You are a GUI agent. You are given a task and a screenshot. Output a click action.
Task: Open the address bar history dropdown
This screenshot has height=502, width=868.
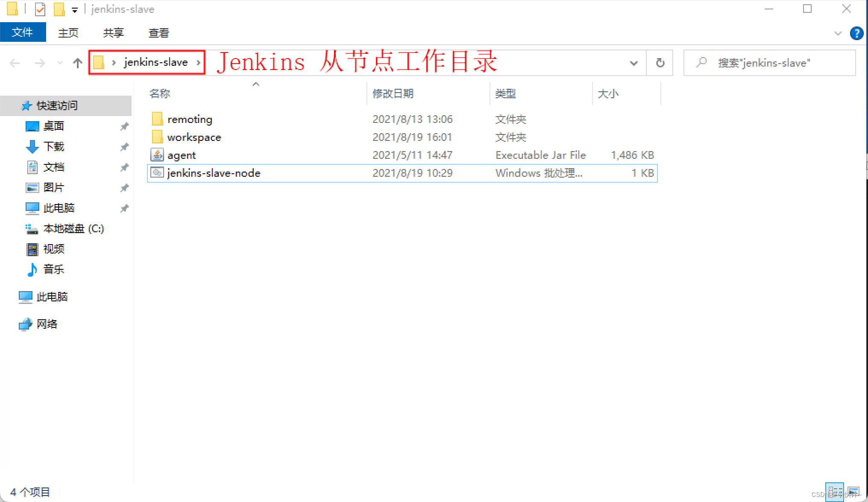pos(634,63)
